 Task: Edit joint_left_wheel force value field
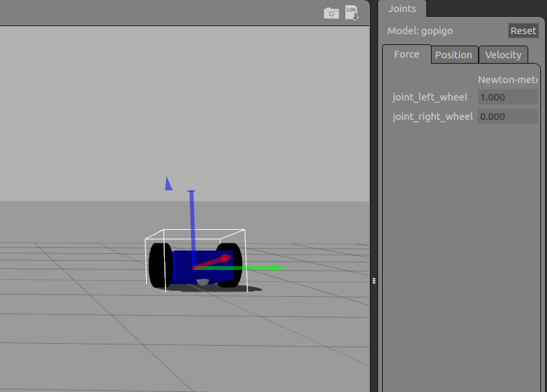507,97
